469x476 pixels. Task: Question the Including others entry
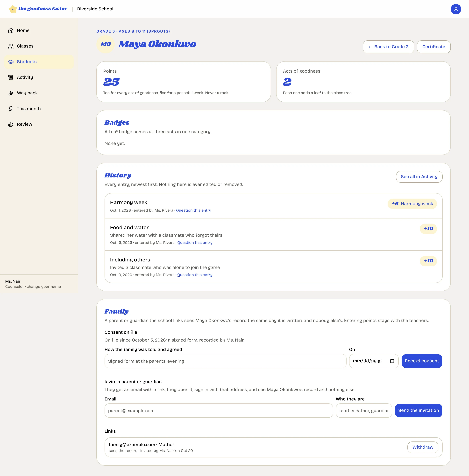pyautogui.click(x=195, y=275)
